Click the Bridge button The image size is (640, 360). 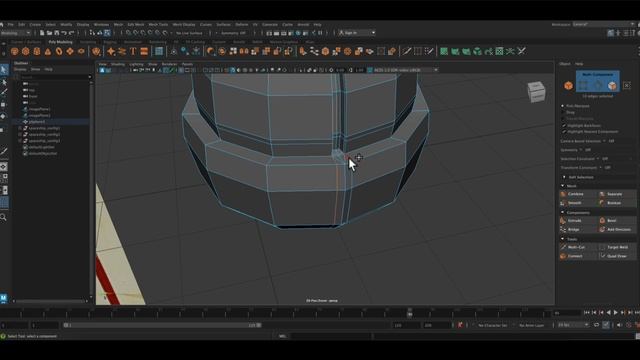(x=577, y=229)
